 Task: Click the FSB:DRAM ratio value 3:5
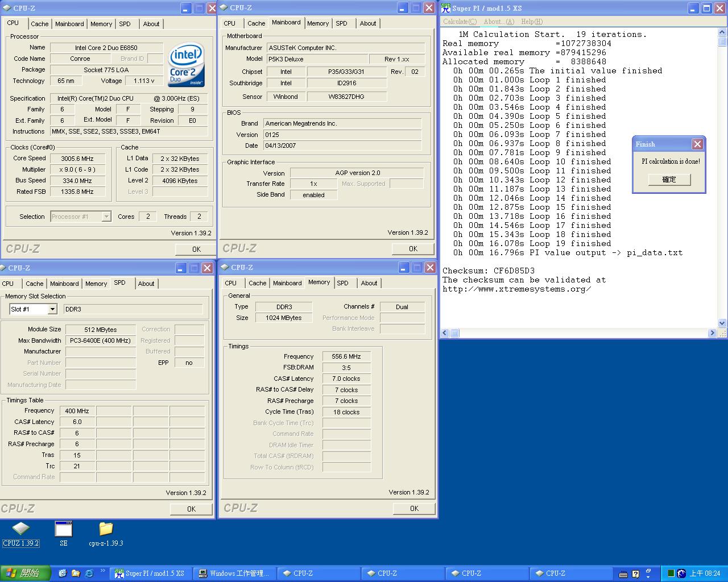point(346,368)
